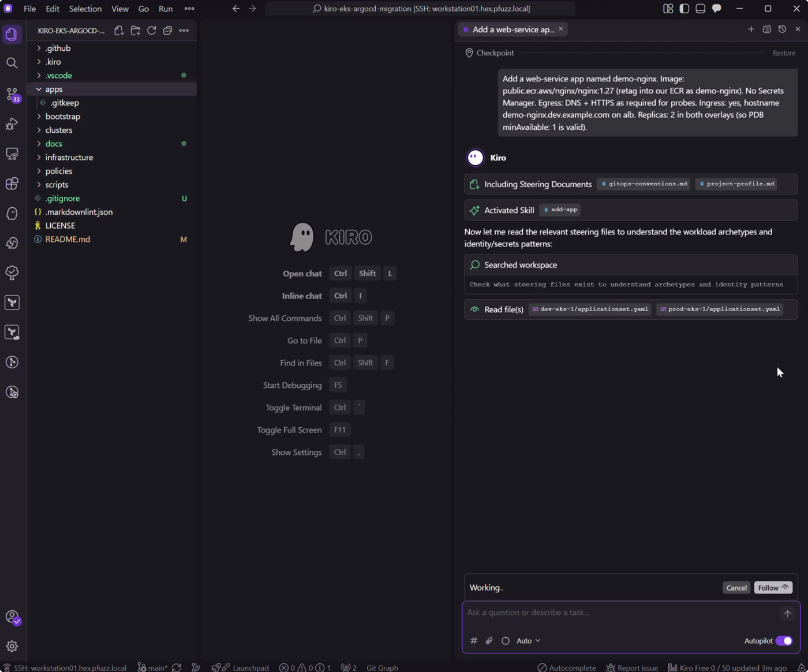Open Manage gear settings icon

coord(12,646)
